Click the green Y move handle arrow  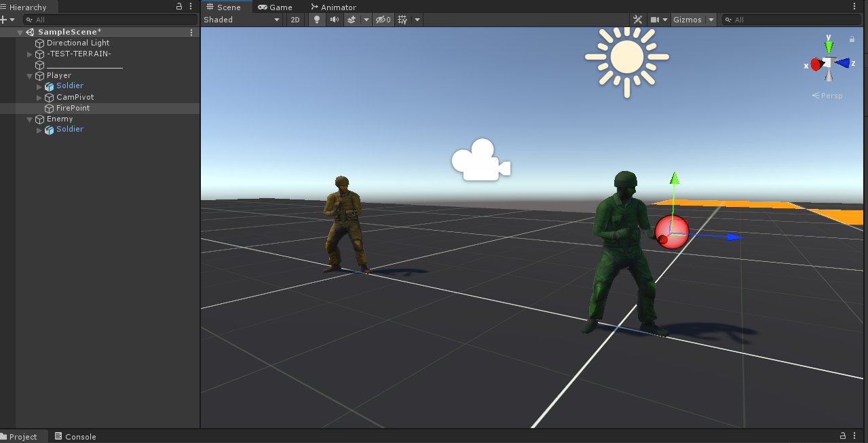(x=674, y=178)
